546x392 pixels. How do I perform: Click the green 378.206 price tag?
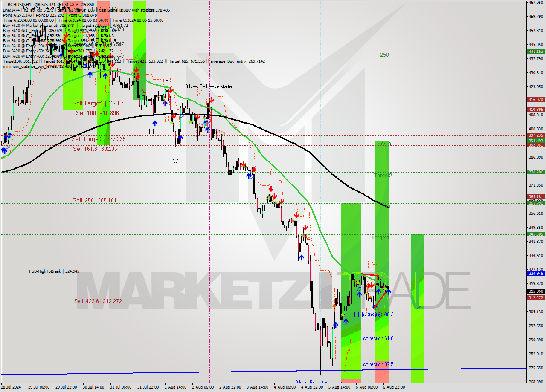pyautogui.click(x=536, y=172)
